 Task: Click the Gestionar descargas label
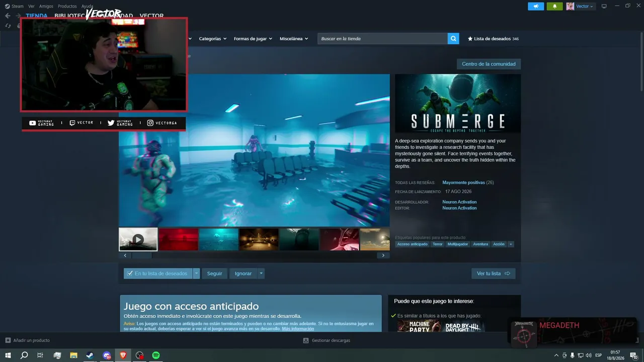click(x=331, y=340)
